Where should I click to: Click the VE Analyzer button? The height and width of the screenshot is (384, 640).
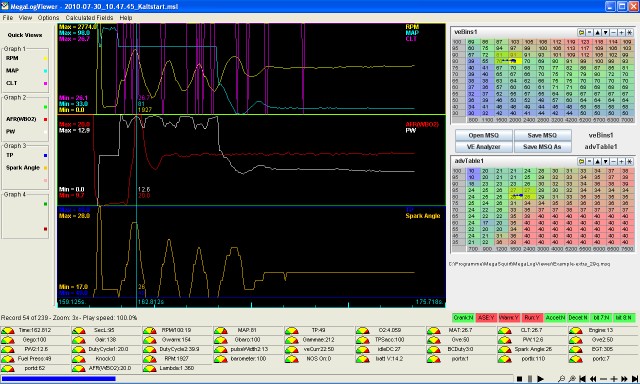click(484, 147)
